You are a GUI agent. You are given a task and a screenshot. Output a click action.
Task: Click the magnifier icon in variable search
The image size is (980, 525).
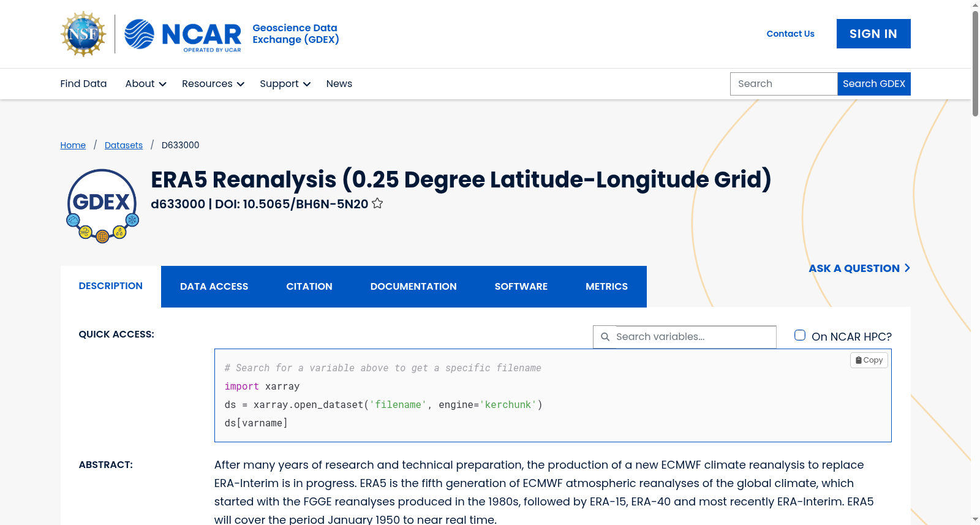[605, 337]
